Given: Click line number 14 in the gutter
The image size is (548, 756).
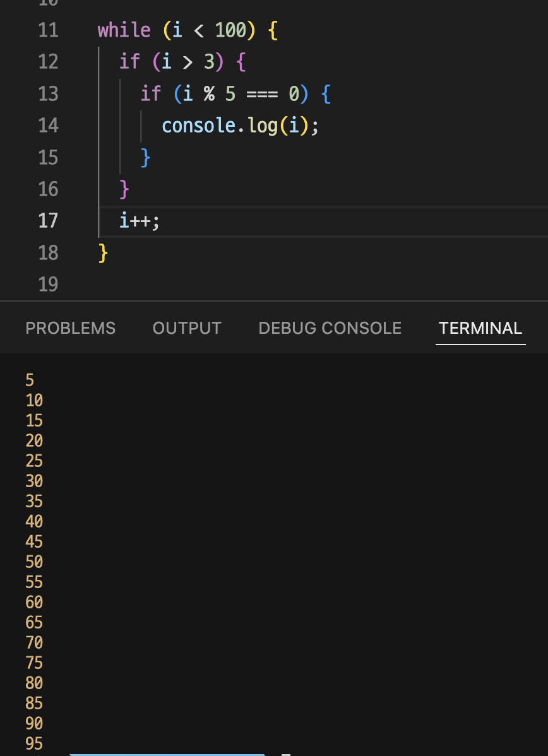Looking at the screenshot, I should click(x=48, y=126).
